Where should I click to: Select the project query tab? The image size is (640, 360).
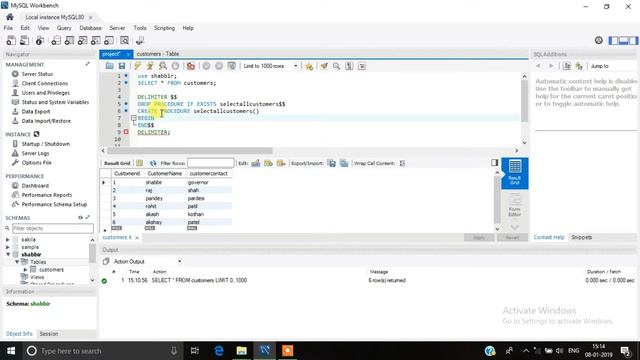(x=111, y=54)
